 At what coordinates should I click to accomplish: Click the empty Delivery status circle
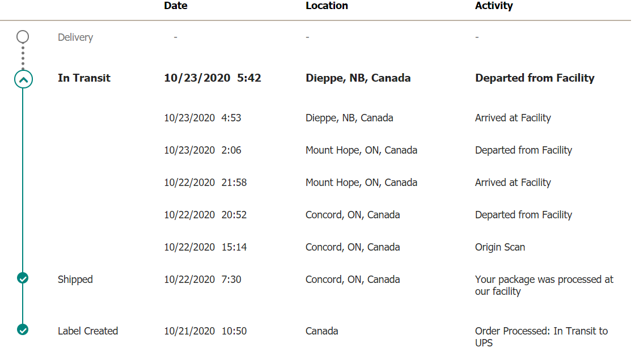coord(23,37)
